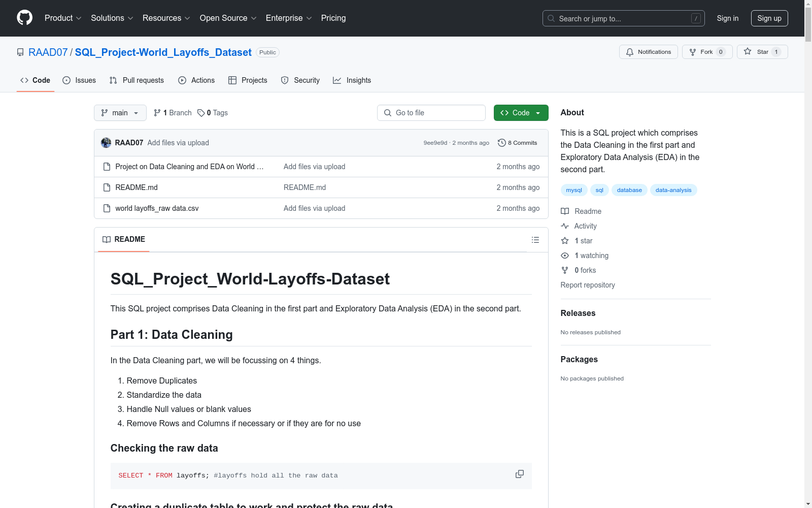Click the RAAD07 avatar in commit row
The image size is (812, 508).
[x=106, y=143]
